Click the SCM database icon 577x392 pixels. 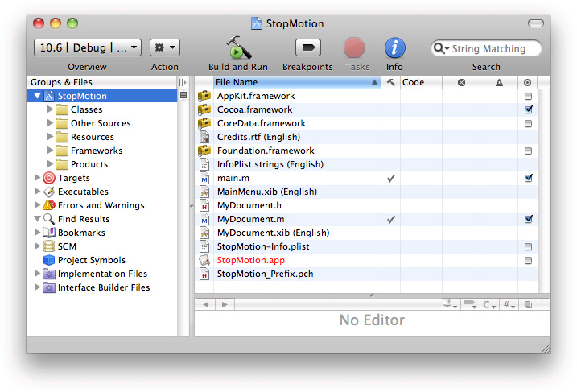pyautogui.click(x=49, y=246)
